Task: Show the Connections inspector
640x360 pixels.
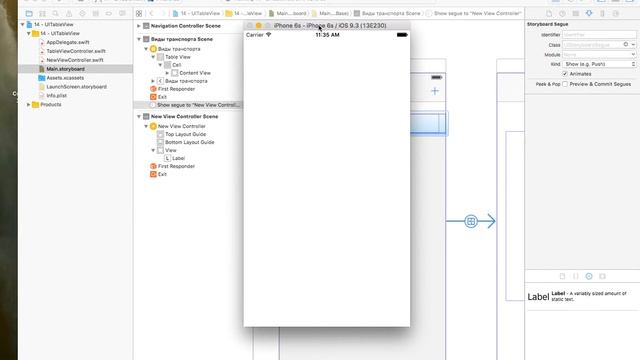Action: click(x=616, y=13)
